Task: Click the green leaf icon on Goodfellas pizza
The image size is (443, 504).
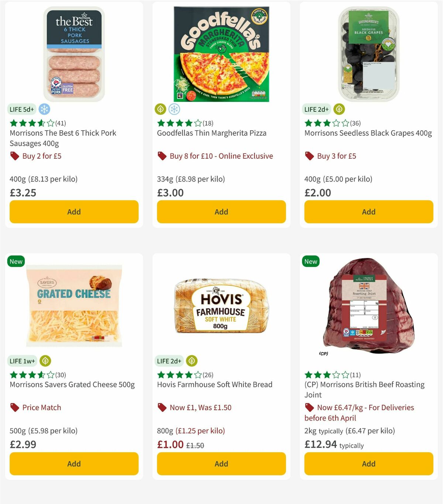Action: pos(161,109)
